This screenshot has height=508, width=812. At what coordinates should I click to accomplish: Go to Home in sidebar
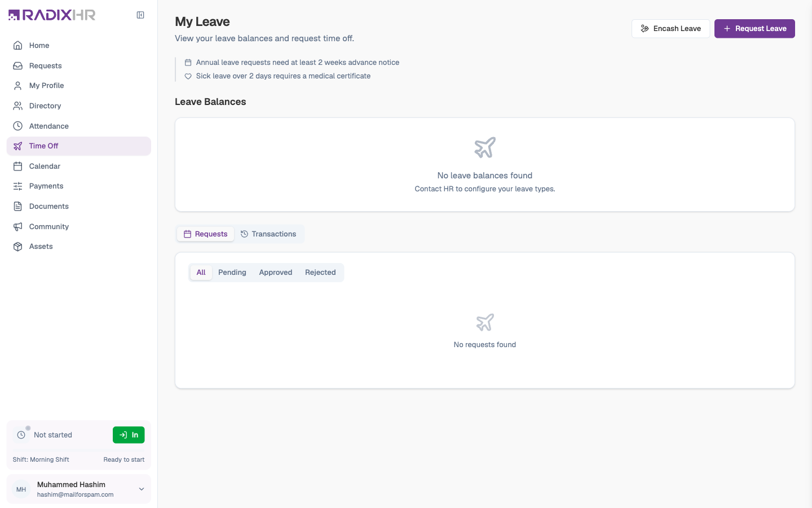(x=79, y=45)
